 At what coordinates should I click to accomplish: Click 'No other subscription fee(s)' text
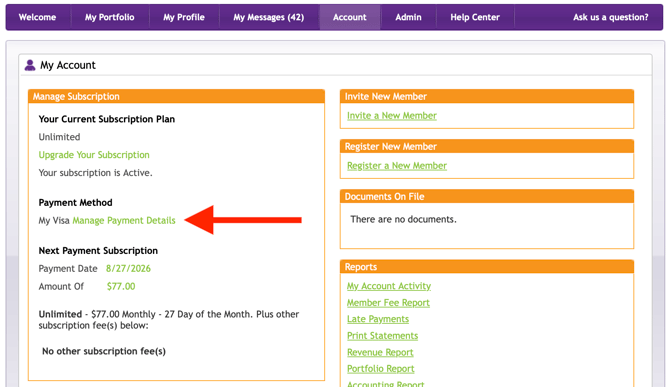[x=104, y=351]
